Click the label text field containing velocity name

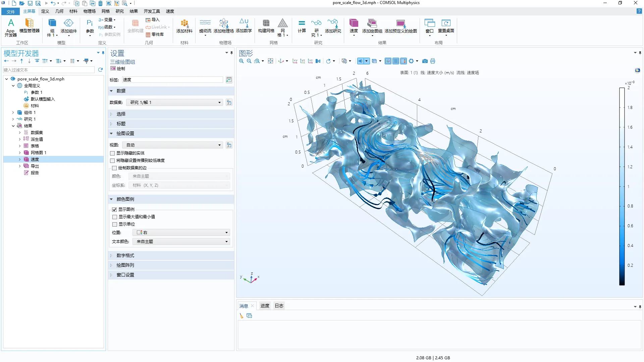(172, 80)
